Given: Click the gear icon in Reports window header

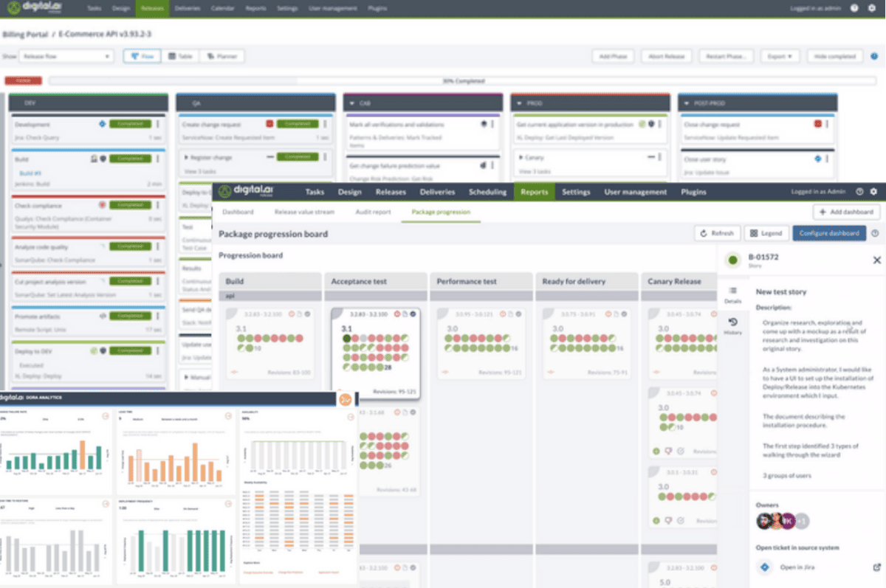Looking at the screenshot, I should [x=873, y=192].
